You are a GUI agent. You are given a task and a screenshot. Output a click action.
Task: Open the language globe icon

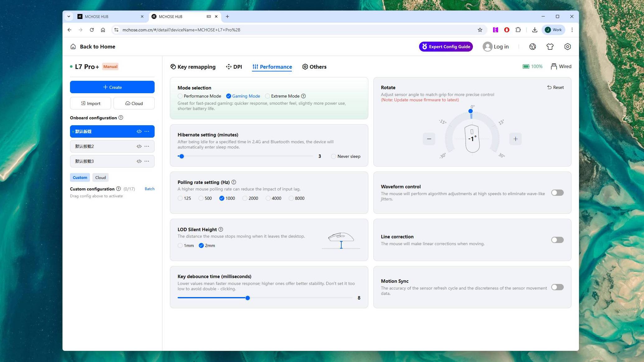click(x=533, y=46)
